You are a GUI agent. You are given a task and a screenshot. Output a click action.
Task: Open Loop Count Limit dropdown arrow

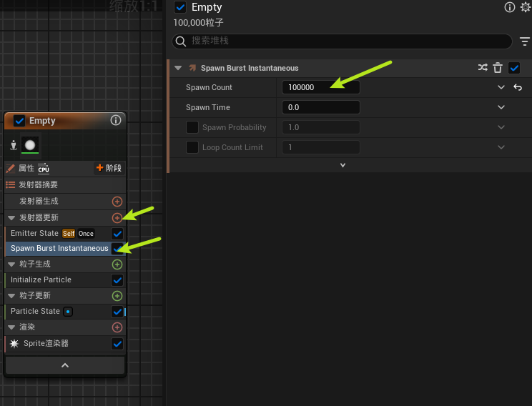501,147
